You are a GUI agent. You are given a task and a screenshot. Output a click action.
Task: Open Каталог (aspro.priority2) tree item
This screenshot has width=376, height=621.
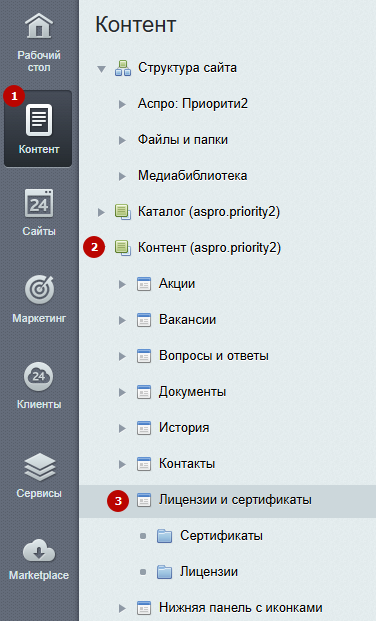point(209,212)
